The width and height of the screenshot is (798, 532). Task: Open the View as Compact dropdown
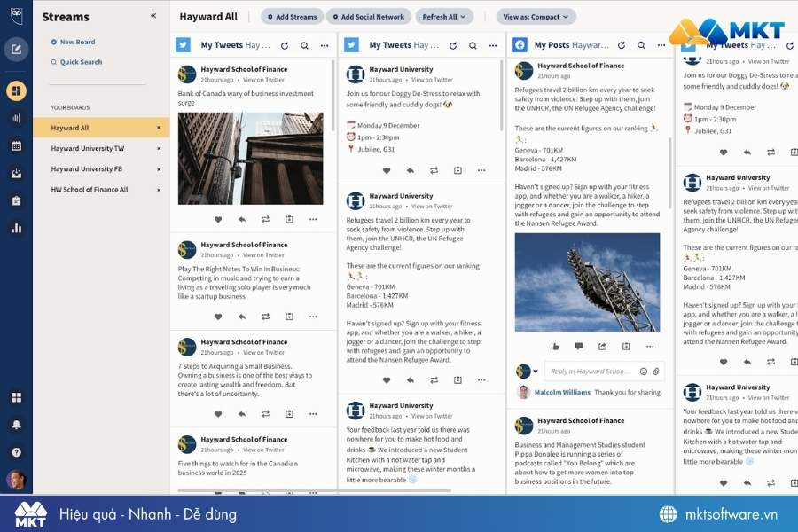click(x=536, y=16)
